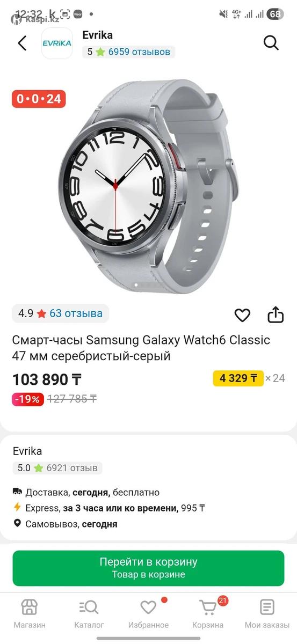Open the 6959 отзывов store reviews link
This screenshot has height=644, width=297.
[139, 52]
